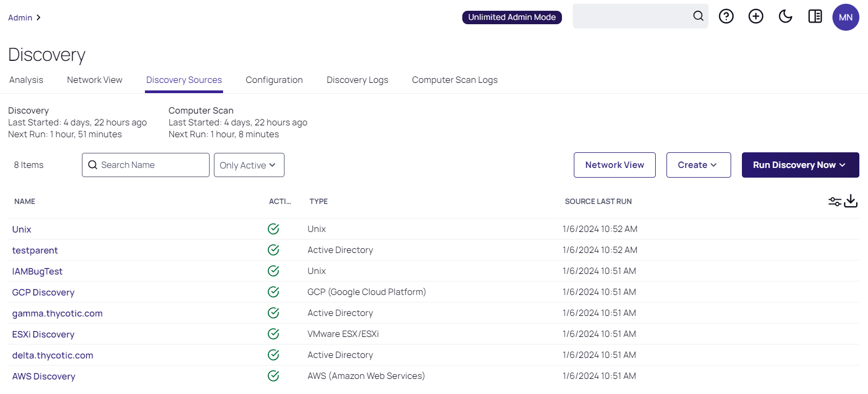
Task: Open the side panel layout icon
Action: [815, 17]
